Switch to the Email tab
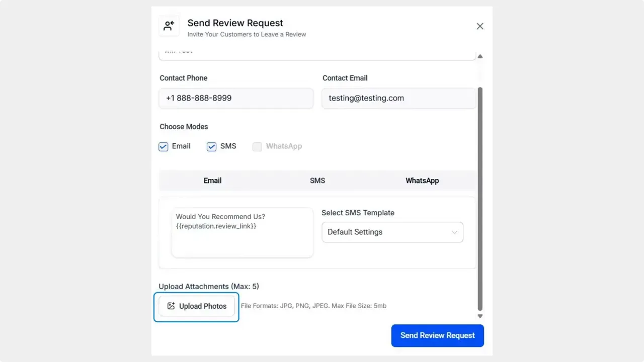The image size is (644, 362). click(212, 180)
